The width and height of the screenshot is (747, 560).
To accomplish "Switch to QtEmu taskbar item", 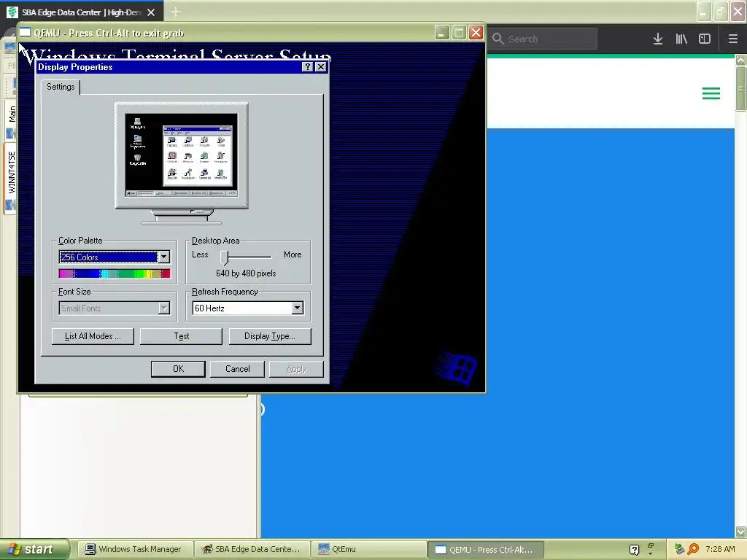I will pos(368,549).
